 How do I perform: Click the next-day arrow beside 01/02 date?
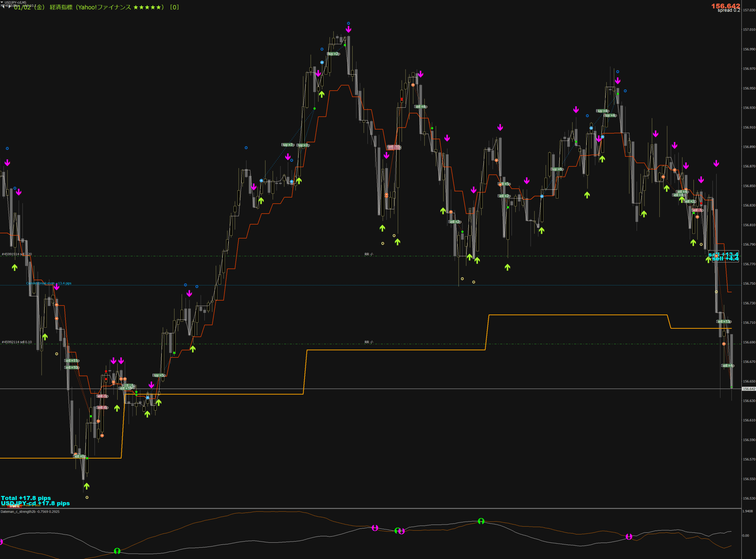click(10, 7)
